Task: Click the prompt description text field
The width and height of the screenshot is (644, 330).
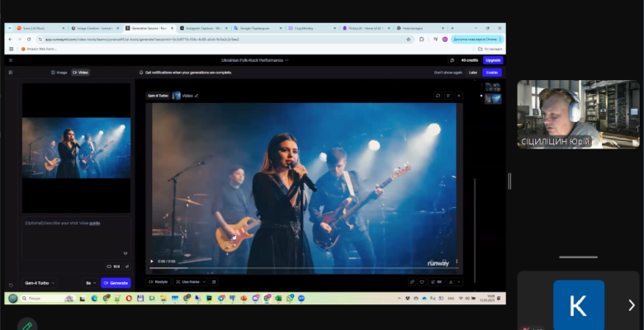Action: coord(75,235)
